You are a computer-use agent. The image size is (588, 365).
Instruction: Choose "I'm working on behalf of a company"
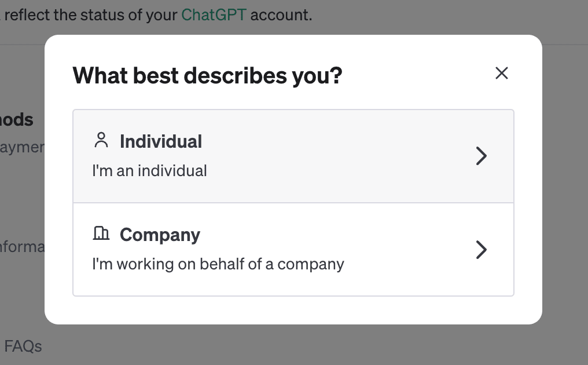(218, 264)
